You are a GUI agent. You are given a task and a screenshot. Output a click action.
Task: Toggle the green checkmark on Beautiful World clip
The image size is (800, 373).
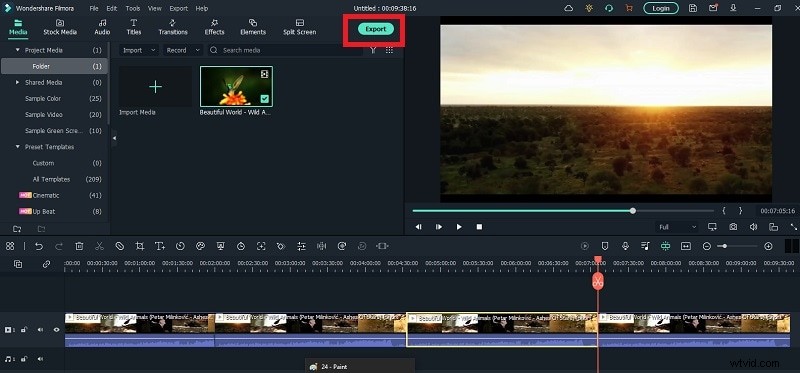click(265, 99)
